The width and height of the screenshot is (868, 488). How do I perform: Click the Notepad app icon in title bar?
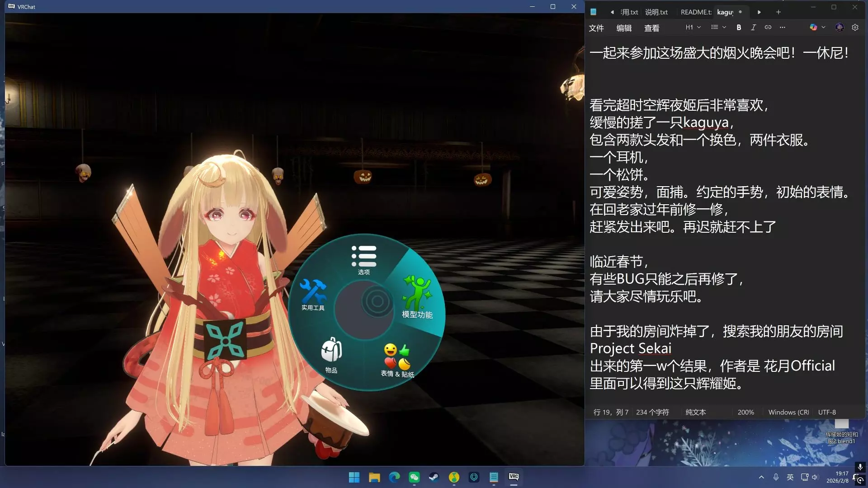click(593, 12)
